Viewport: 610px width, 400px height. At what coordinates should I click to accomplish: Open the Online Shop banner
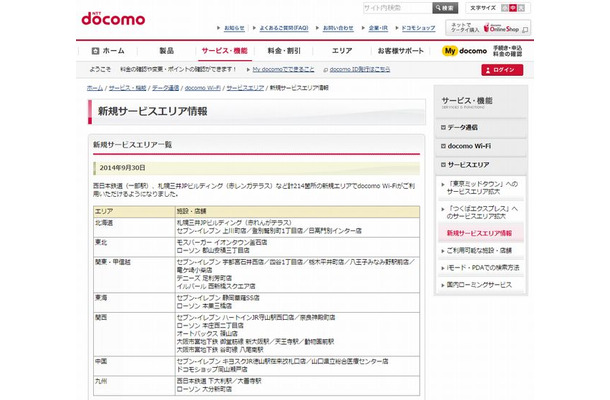coord(488,28)
